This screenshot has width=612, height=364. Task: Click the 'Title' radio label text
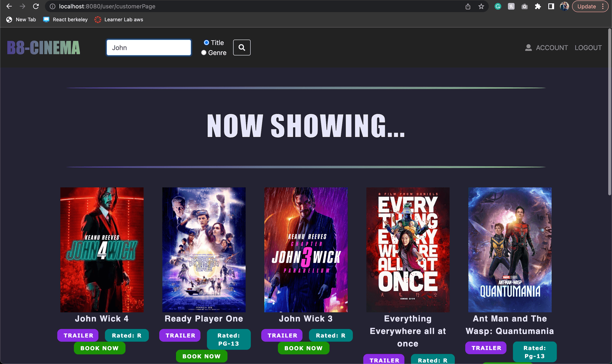coord(217,43)
